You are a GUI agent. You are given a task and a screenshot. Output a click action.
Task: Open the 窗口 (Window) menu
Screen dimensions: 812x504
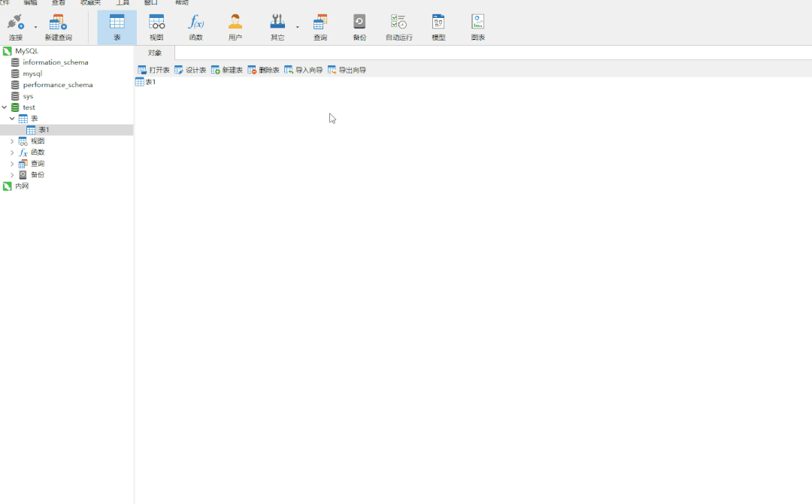(150, 2)
